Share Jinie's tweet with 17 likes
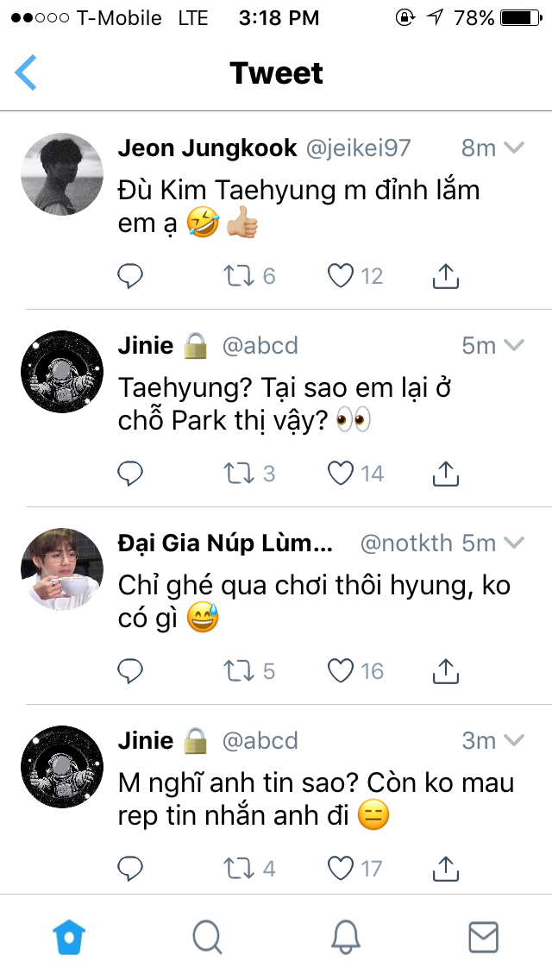Image resolution: width=552 pixels, height=980 pixels. click(x=444, y=868)
